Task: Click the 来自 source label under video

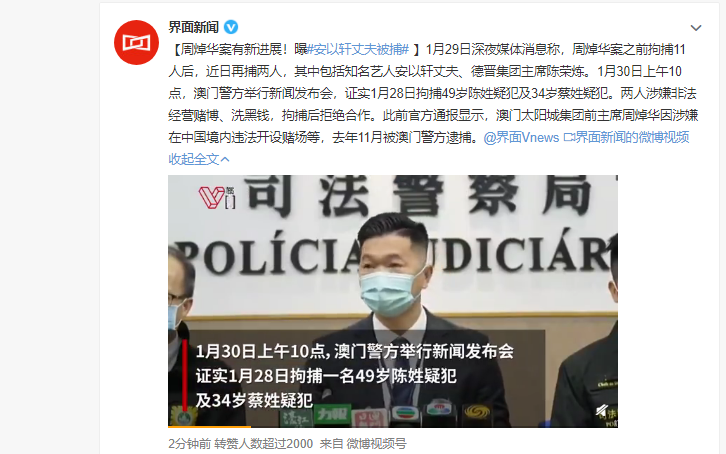Action: (x=331, y=444)
